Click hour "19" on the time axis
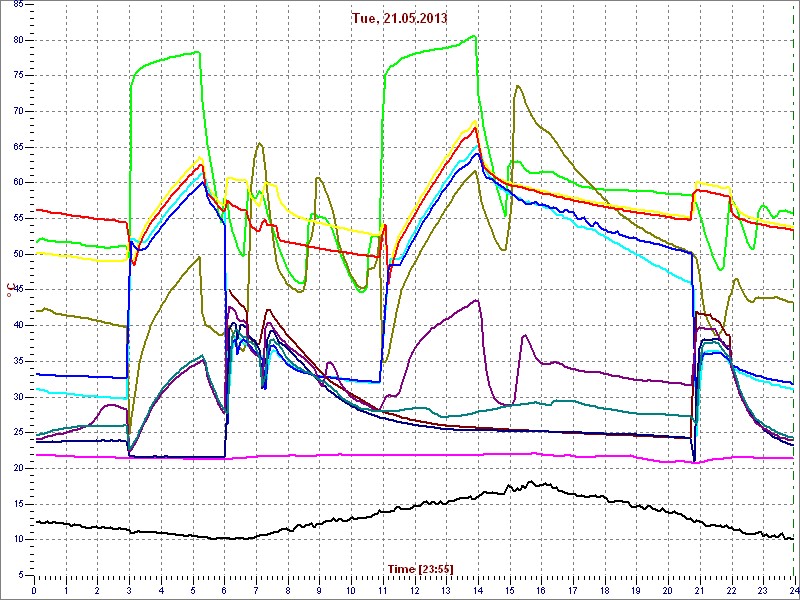 [x=635, y=590]
